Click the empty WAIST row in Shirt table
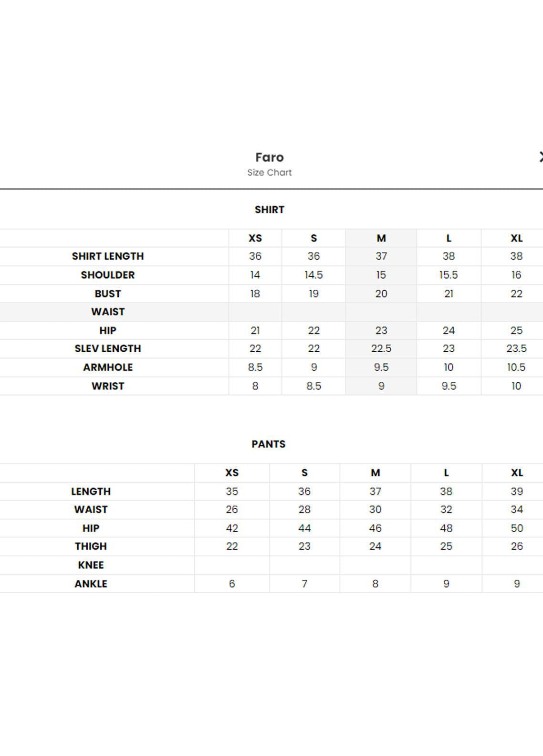Viewport: 543px width, 756px height. 271,312
